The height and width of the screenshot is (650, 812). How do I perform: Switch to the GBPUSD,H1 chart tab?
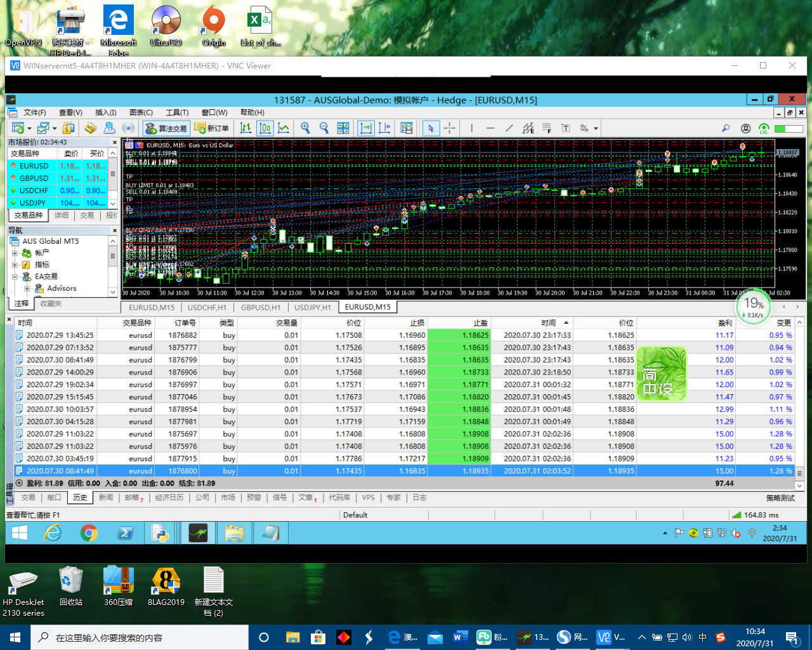pos(260,307)
